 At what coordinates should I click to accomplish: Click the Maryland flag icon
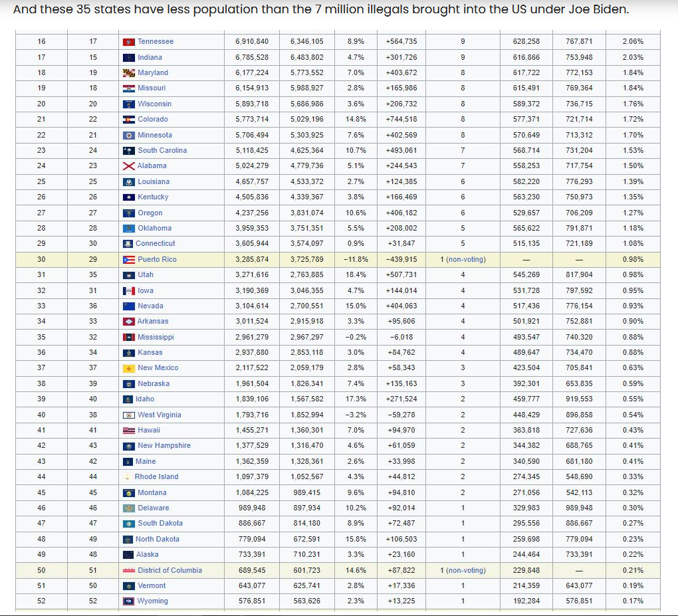(x=129, y=73)
